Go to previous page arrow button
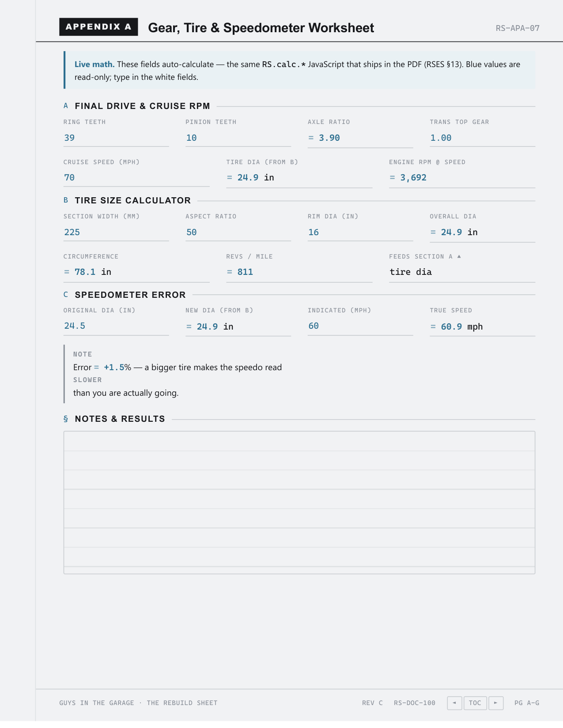The width and height of the screenshot is (563, 728). click(x=454, y=703)
